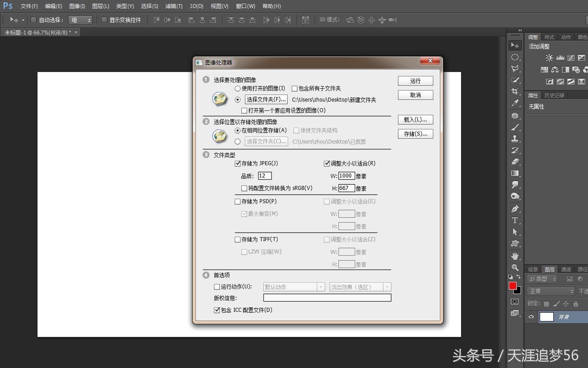The height and width of the screenshot is (368, 588).
Task: Add a Curves adjustment
Action: pos(571,58)
